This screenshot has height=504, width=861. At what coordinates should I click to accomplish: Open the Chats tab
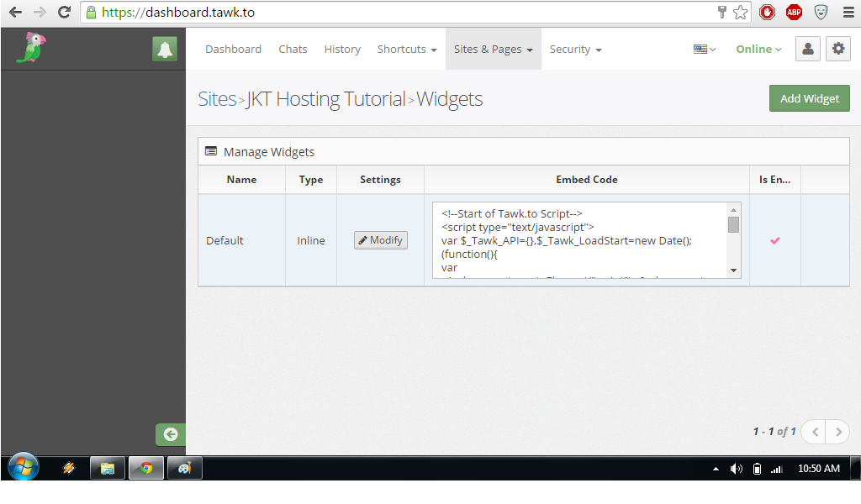coord(293,50)
